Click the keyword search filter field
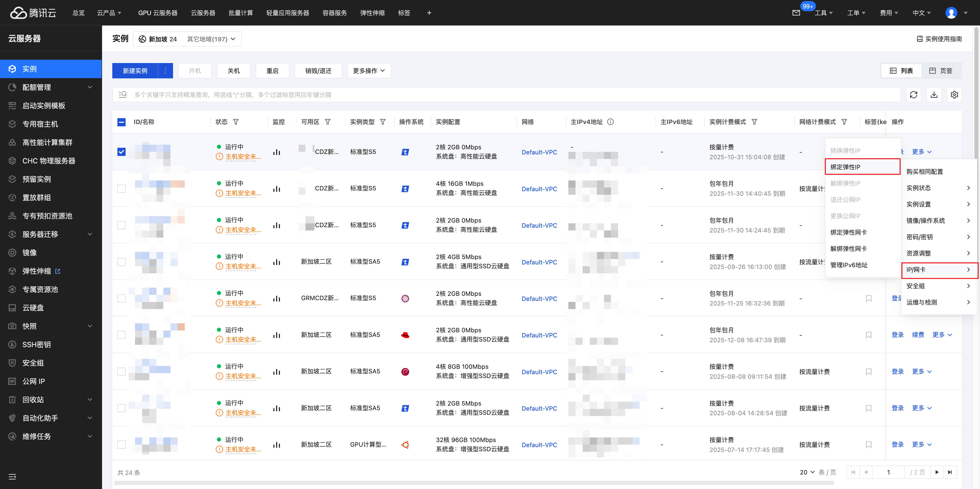This screenshot has height=489, width=980. 506,95
